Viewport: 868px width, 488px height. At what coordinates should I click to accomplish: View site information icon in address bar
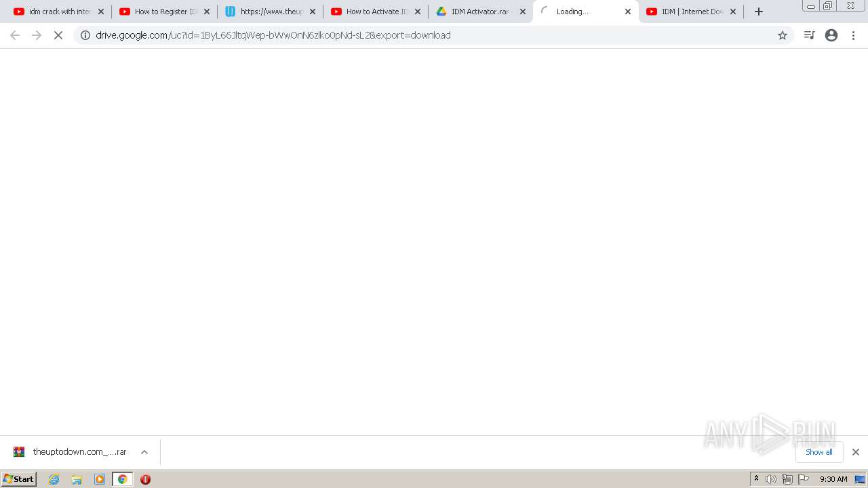coord(85,35)
